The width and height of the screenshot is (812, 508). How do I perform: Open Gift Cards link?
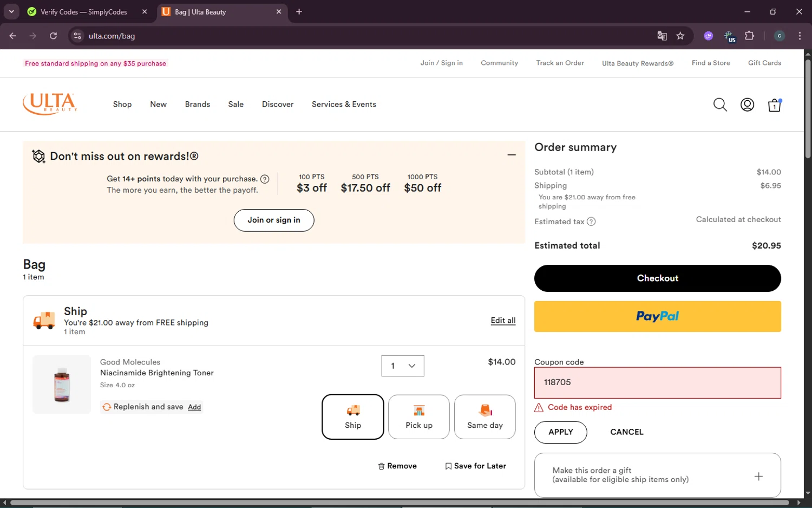pyautogui.click(x=764, y=63)
